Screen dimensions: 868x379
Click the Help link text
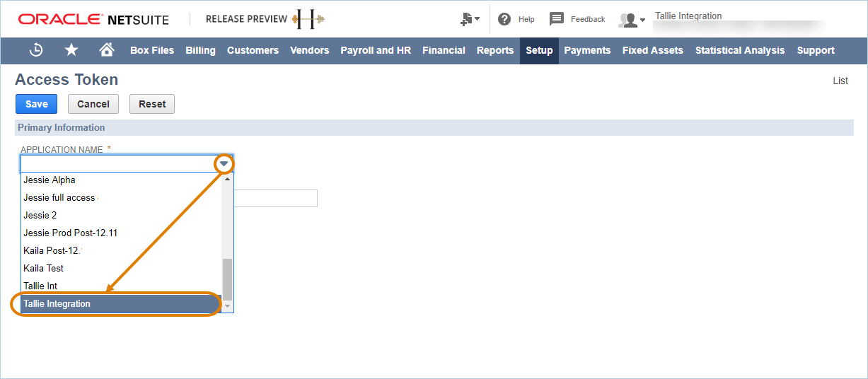526,19
